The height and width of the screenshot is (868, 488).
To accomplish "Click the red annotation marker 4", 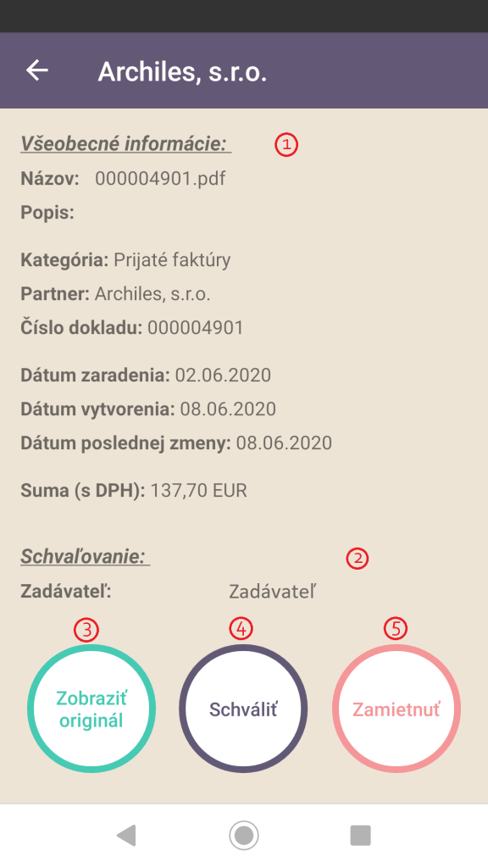I will (x=241, y=628).
